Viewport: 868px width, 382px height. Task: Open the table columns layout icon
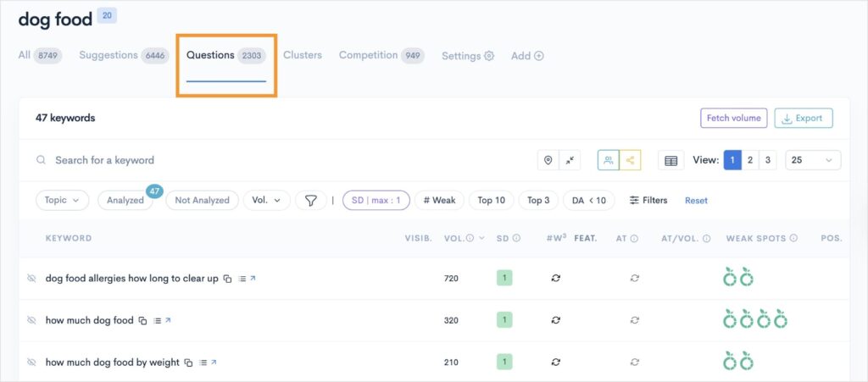[670, 160]
